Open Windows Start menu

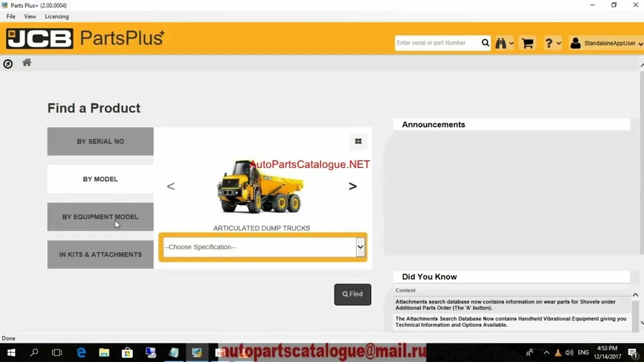point(11,352)
